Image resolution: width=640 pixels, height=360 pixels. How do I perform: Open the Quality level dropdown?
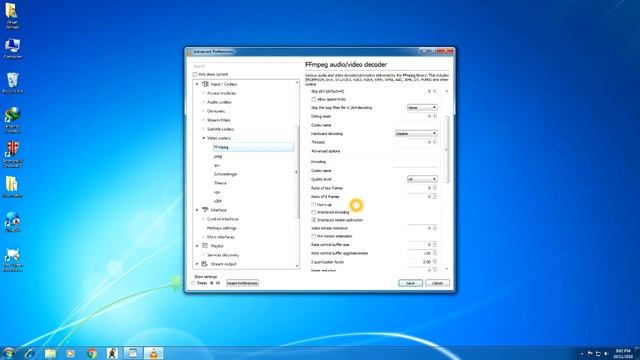coord(422,179)
